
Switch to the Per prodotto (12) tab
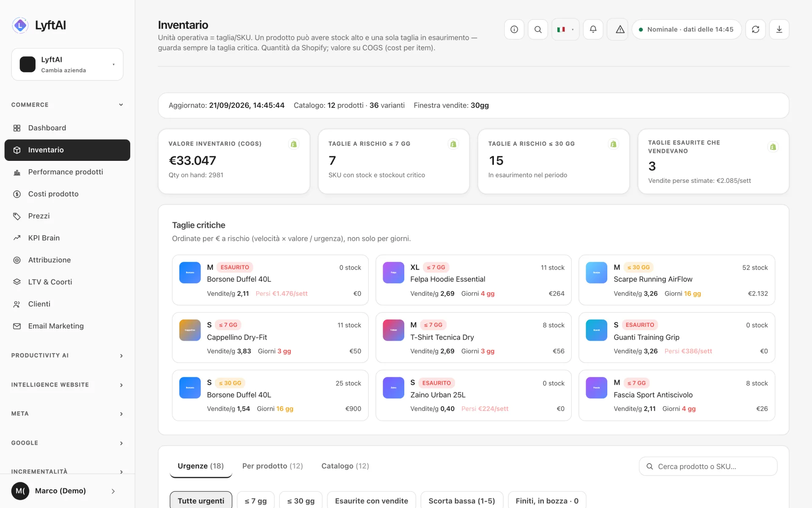click(x=273, y=466)
